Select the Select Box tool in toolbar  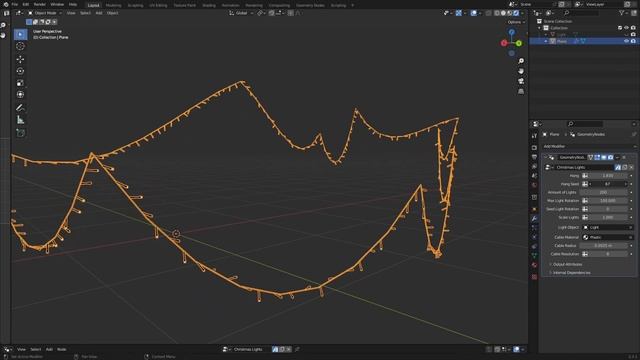coord(20,35)
